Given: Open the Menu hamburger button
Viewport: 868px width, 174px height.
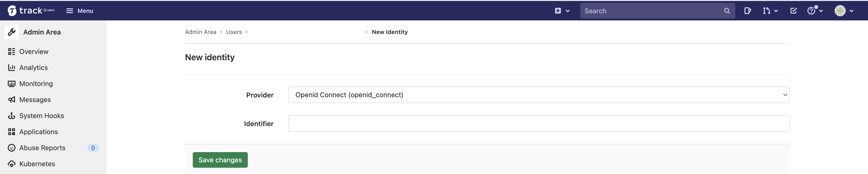Looking at the screenshot, I should click(x=79, y=11).
